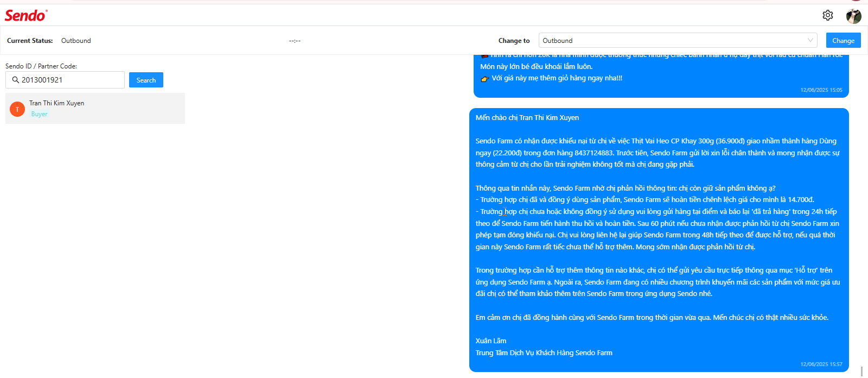Click the 'Sendo ID / Partner Code:' label
Viewport: 868px width, 378px height.
pos(41,66)
